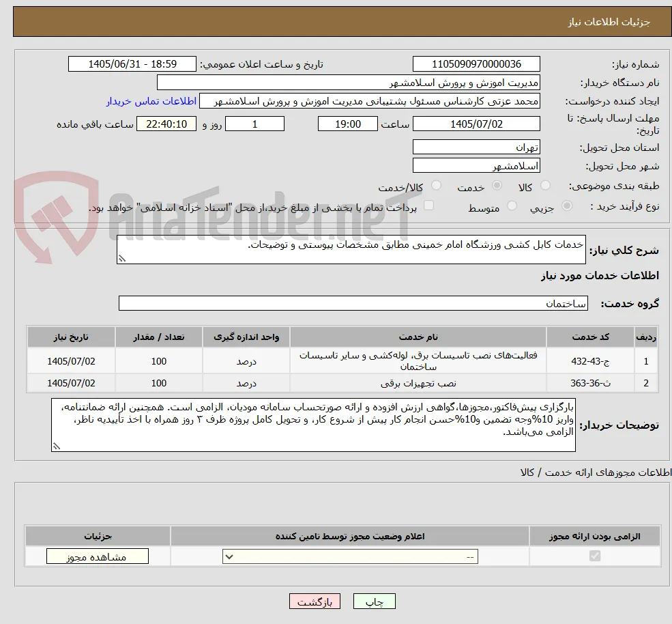Click the buyer organization name field
This screenshot has height=624, width=672.
348,83
